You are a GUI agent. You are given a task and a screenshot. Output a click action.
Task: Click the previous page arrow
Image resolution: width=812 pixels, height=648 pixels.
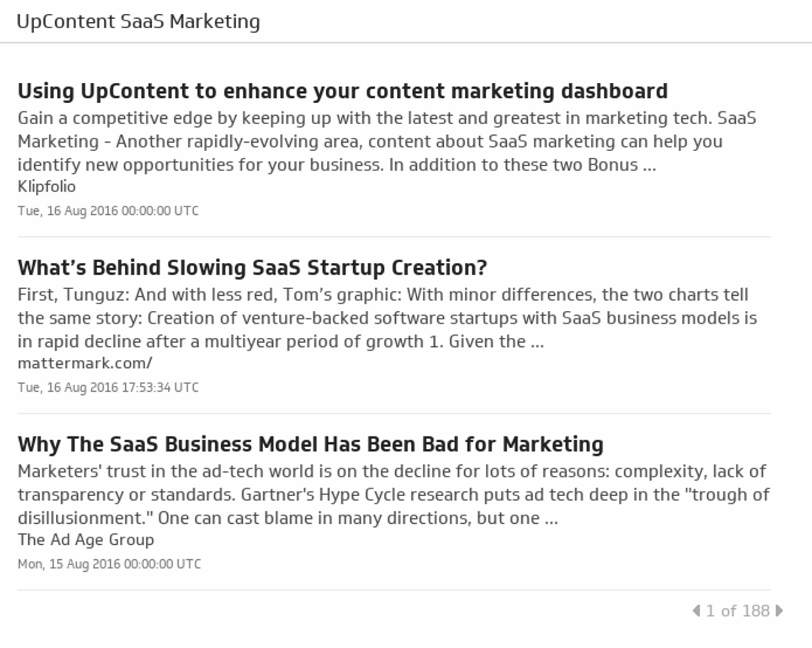coord(696,611)
